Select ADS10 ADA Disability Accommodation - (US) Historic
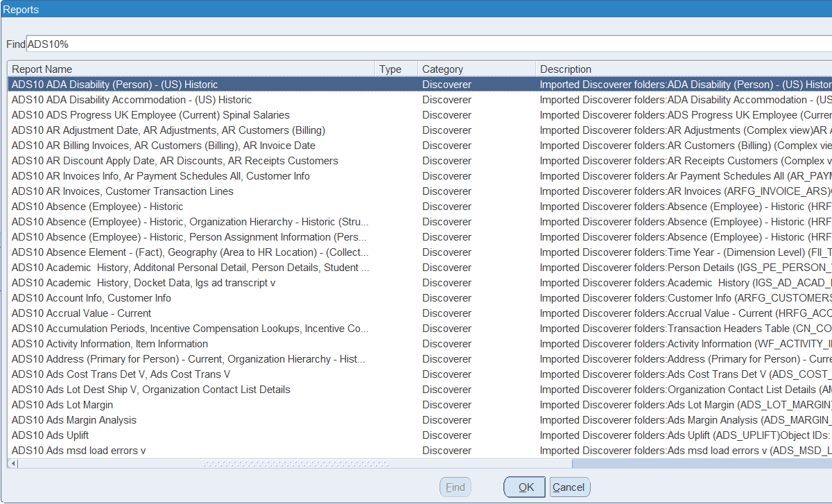The image size is (832, 504). pyautogui.click(x=420, y=100)
